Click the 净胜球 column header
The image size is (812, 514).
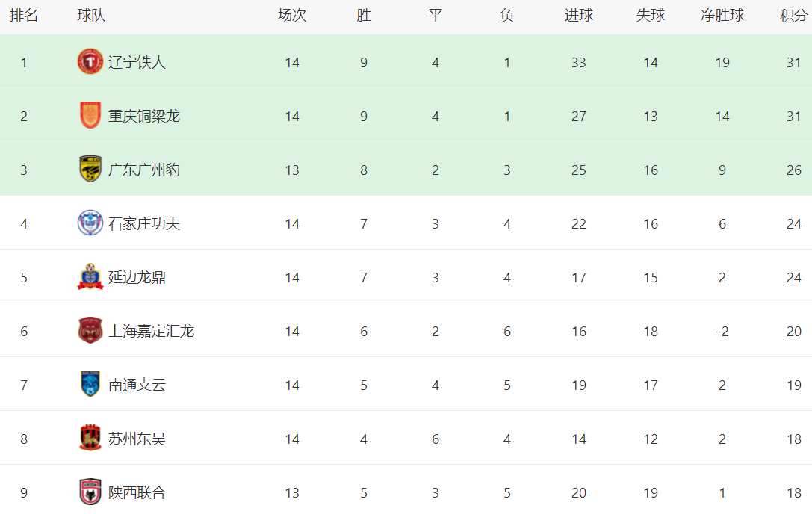(x=722, y=16)
